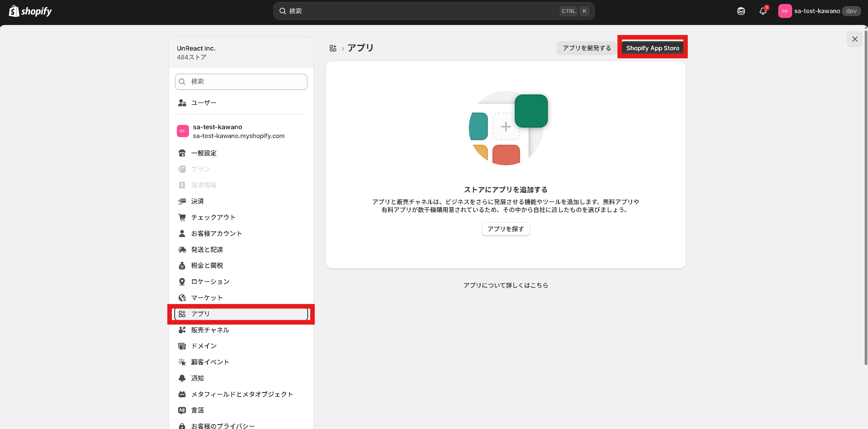Click アプリを探す button
This screenshot has width=868, height=429.
[506, 229]
